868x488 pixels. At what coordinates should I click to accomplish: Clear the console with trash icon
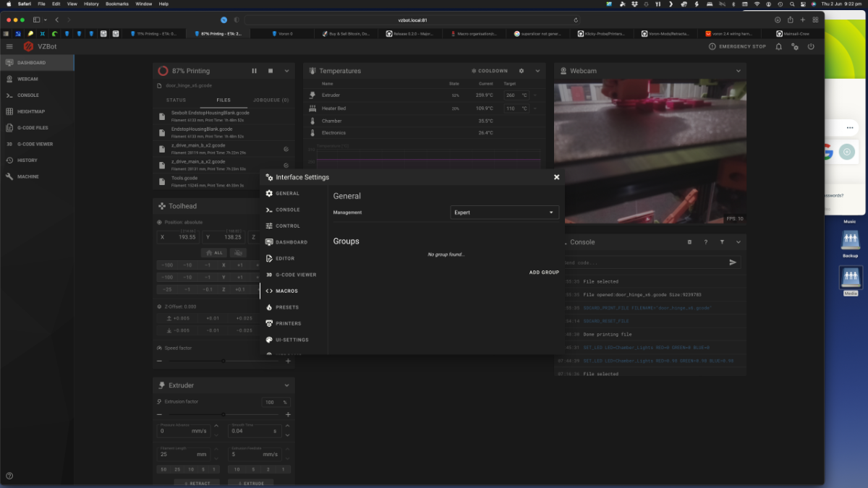tap(689, 242)
